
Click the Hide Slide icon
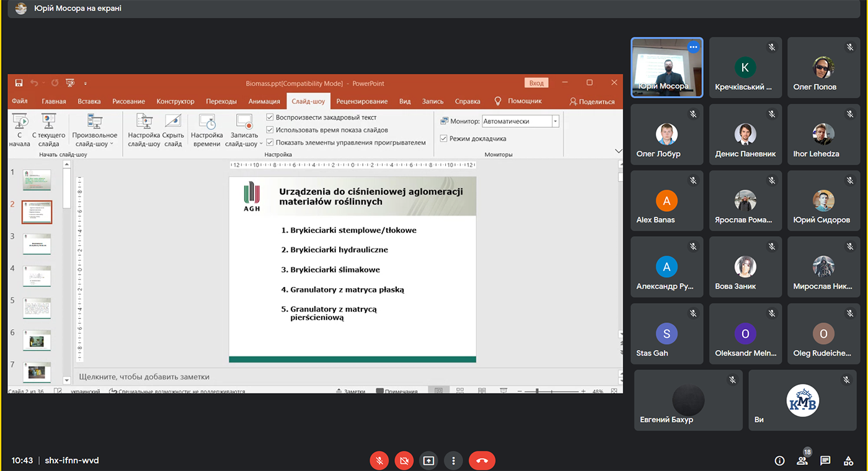pyautogui.click(x=173, y=123)
